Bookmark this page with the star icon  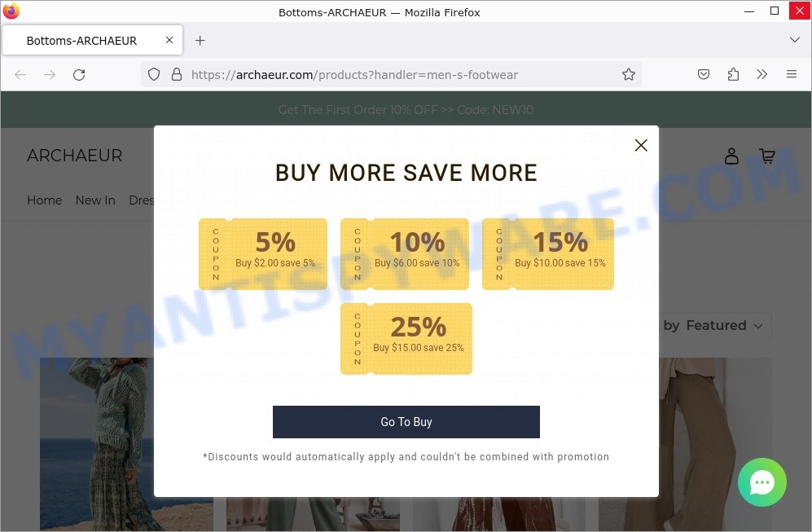(x=628, y=75)
